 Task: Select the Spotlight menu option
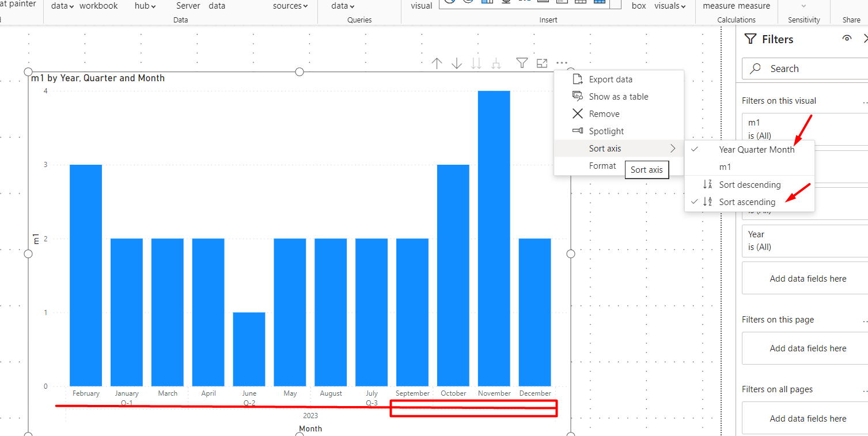point(619,131)
